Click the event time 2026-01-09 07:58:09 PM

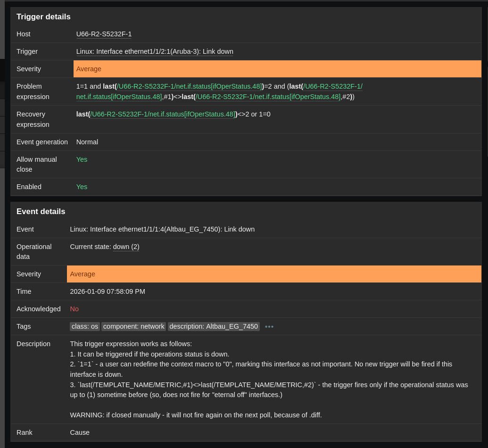click(108, 291)
